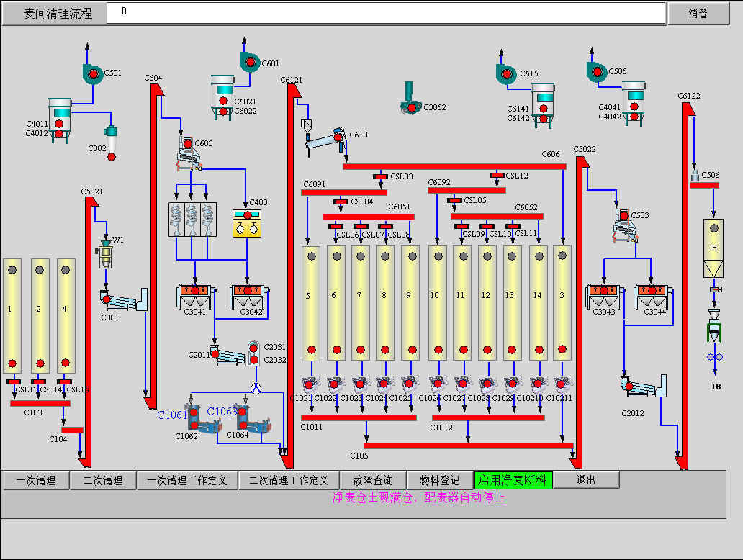Select the C601 blower fan icon
743x560 pixels.
[x=250, y=62]
